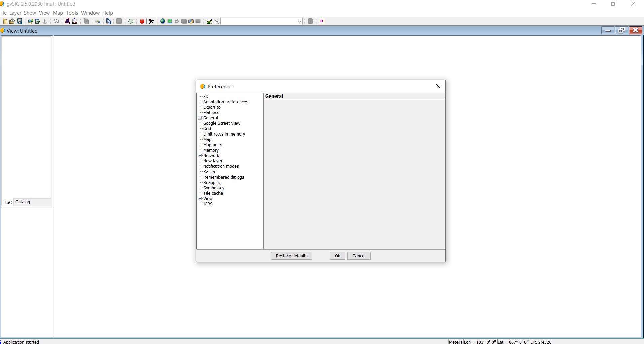Open the File menu

(3, 13)
